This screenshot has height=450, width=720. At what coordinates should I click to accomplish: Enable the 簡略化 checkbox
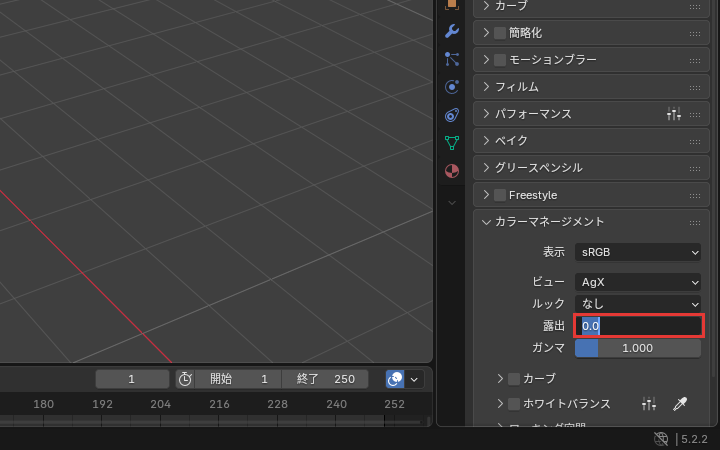tap(500, 33)
